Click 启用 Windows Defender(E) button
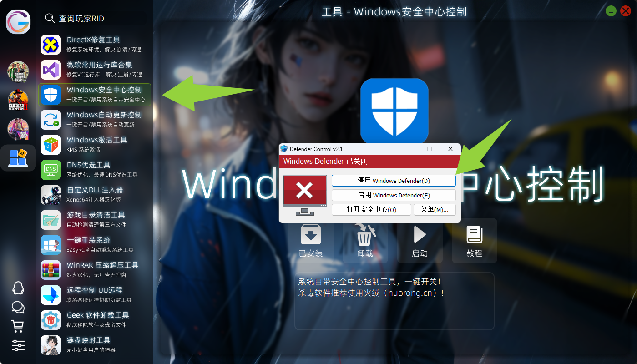 (394, 195)
